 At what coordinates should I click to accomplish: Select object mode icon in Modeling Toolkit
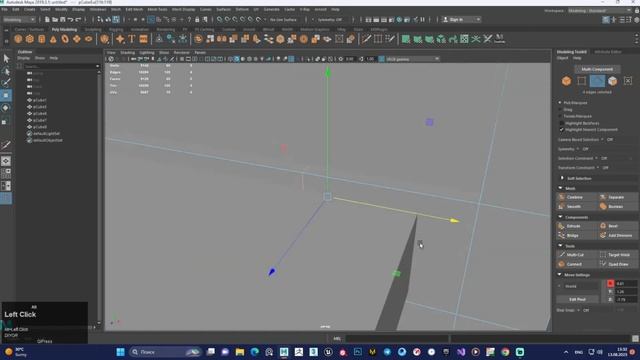click(x=566, y=81)
